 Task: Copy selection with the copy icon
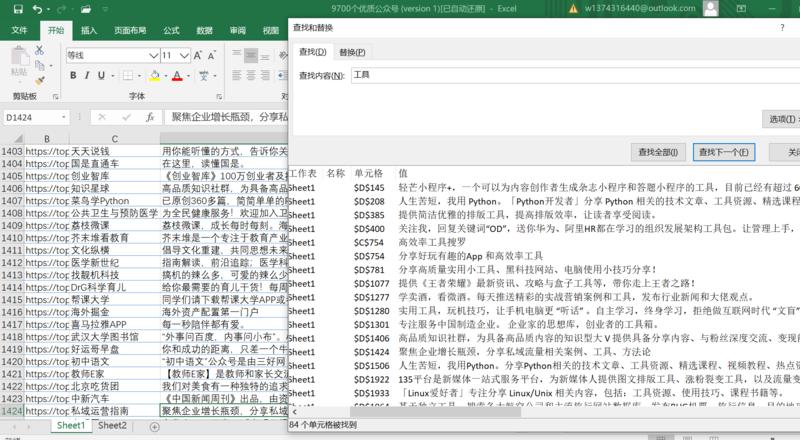pyautogui.click(x=39, y=65)
